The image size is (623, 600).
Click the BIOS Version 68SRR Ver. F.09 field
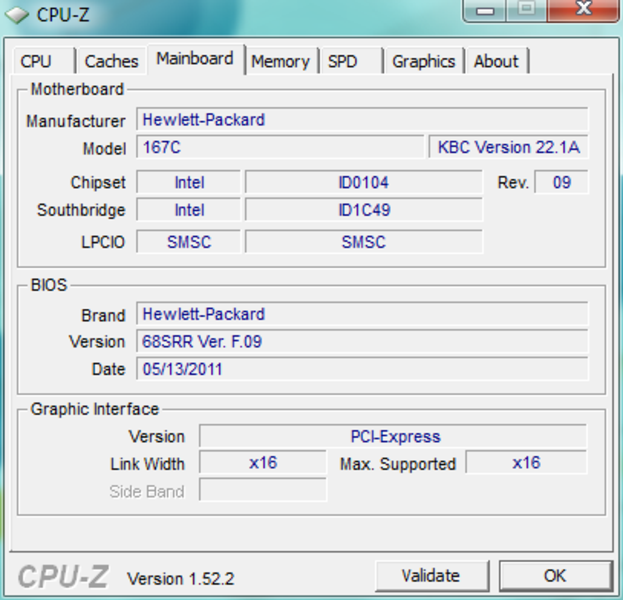pos(362,341)
